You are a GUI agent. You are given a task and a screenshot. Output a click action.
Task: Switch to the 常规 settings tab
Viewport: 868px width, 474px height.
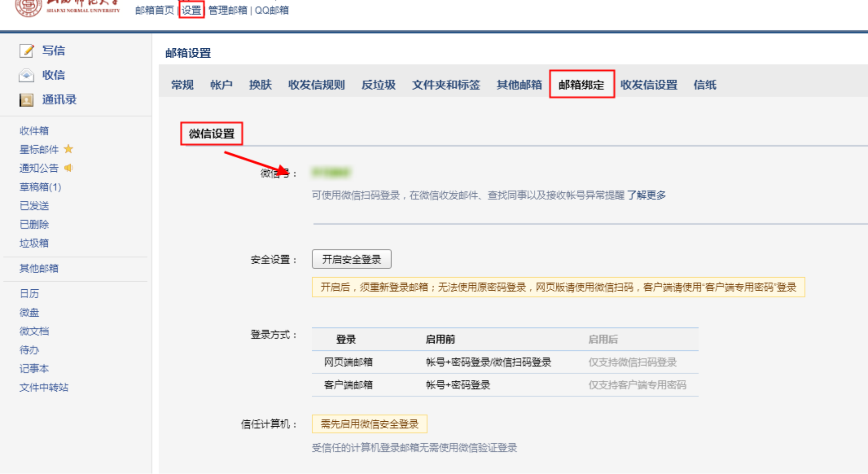pyautogui.click(x=182, y=85)
